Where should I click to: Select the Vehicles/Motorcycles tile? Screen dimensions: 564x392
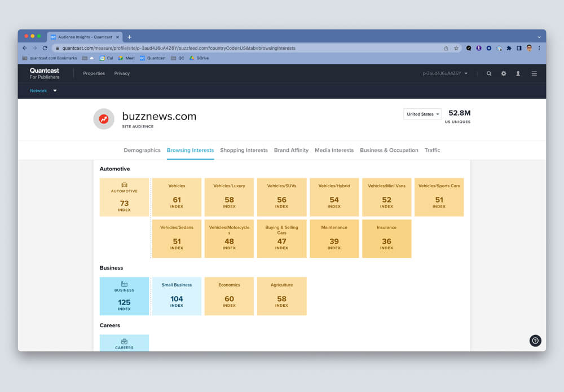[229, 239]
